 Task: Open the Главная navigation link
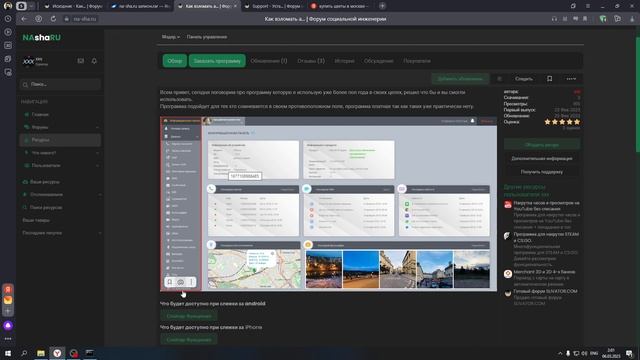coord(40,115)
